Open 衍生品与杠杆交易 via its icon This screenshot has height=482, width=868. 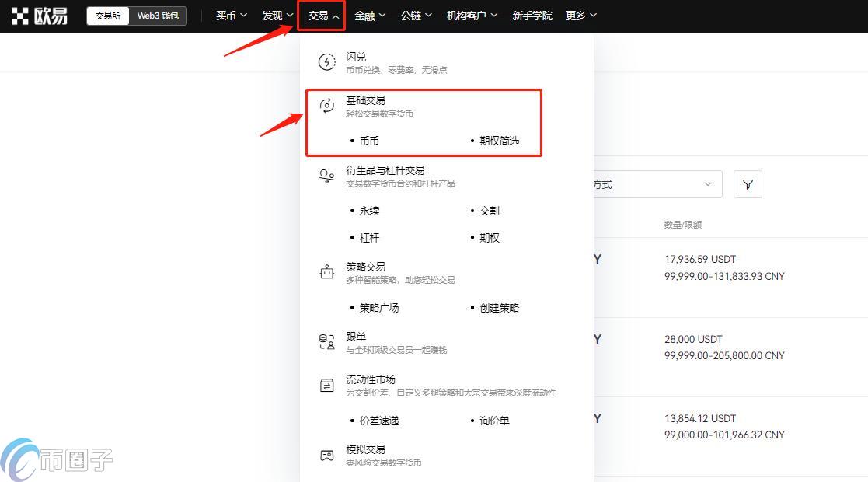[326, 176]
